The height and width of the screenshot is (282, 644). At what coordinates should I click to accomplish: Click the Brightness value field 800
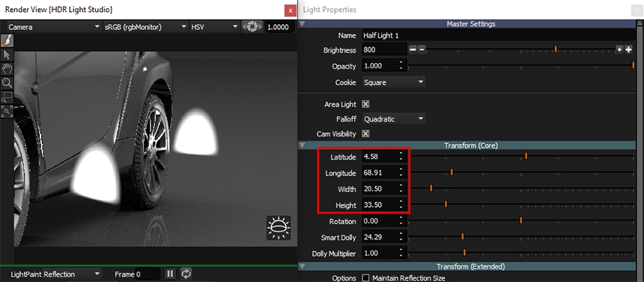click(384, 49)
